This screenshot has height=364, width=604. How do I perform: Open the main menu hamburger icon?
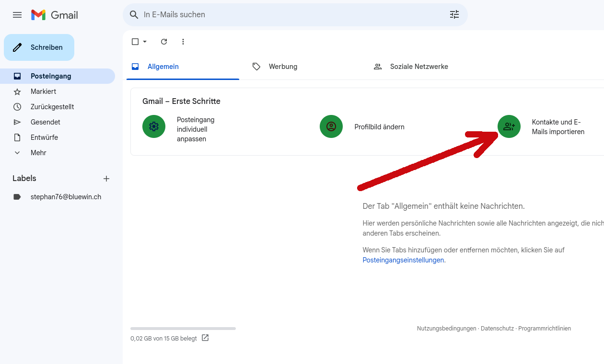pyautogui.click(x=17, y=15)
